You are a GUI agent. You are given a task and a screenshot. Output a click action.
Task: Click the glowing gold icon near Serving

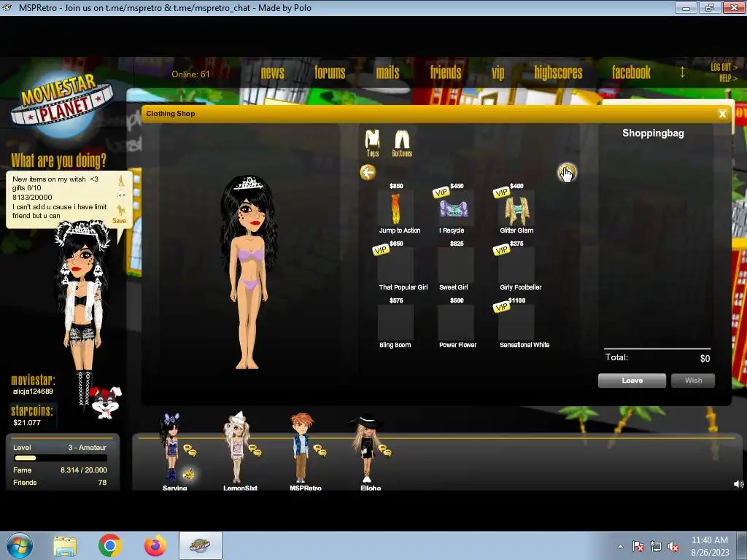(x=189, y=474)
